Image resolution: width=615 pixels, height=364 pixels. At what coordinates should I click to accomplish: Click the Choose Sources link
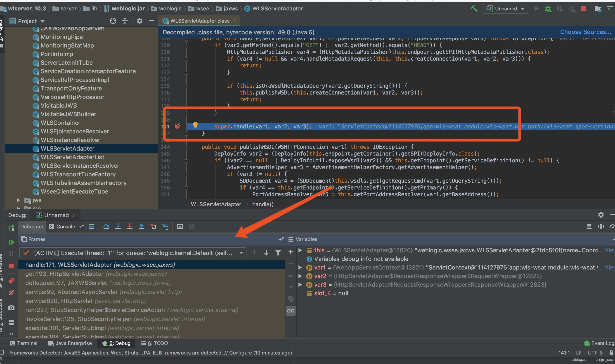click(x=585, y=32)
